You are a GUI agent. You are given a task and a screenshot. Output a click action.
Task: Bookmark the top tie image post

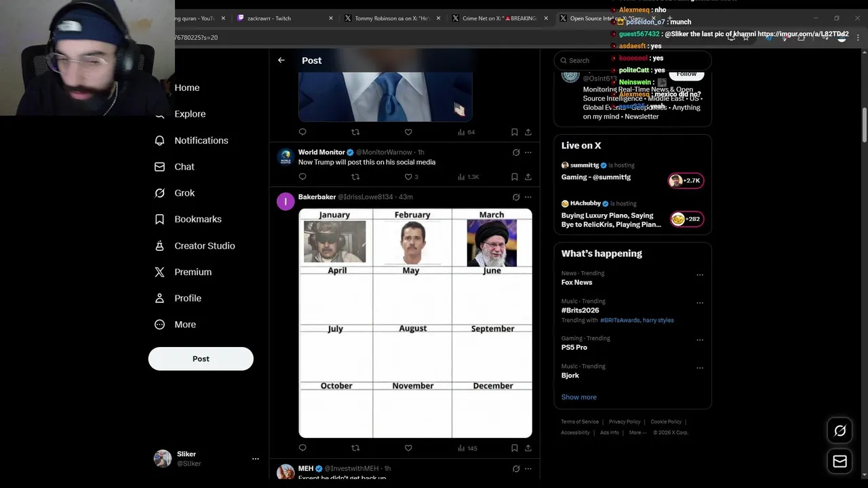514,132
